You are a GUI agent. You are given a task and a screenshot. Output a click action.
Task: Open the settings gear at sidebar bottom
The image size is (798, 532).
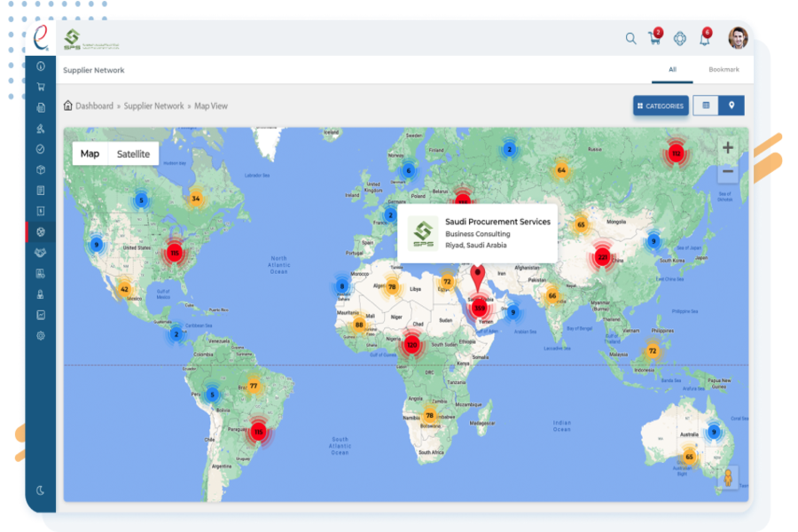point(41,335)
